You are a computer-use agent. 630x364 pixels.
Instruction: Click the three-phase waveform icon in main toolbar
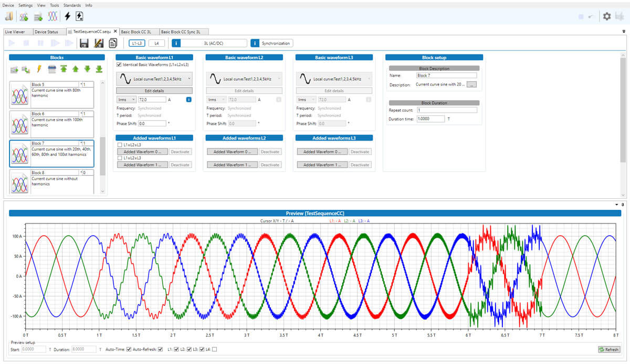52,16
